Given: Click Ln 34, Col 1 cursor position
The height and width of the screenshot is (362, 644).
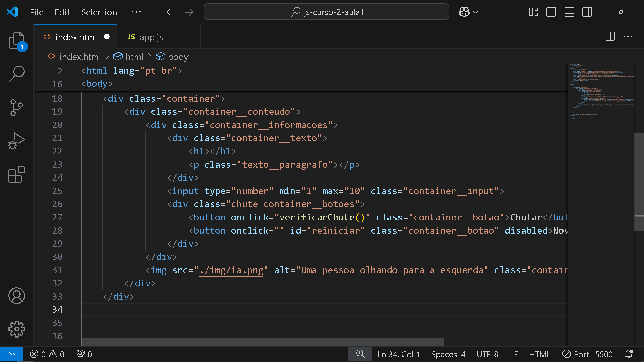Looking at the screenshot, I should point(399,354).
